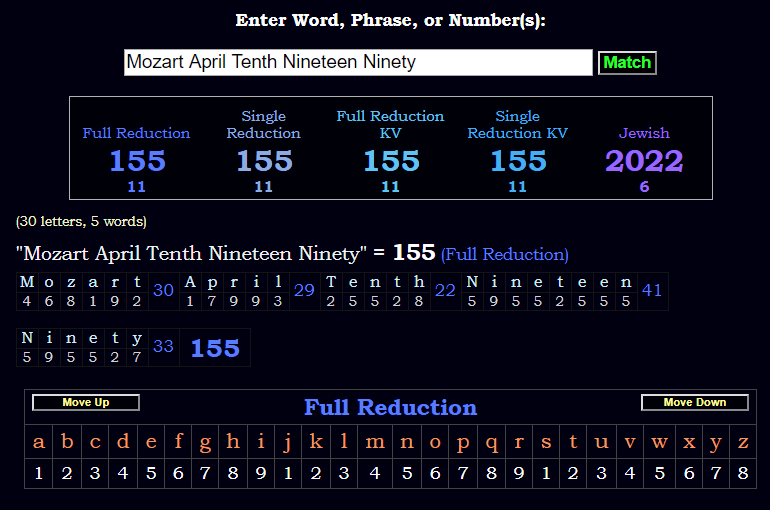Click the letter 'n' in cipher chart
This screenshot has height=510, width=770.
(x=407, y=442)
